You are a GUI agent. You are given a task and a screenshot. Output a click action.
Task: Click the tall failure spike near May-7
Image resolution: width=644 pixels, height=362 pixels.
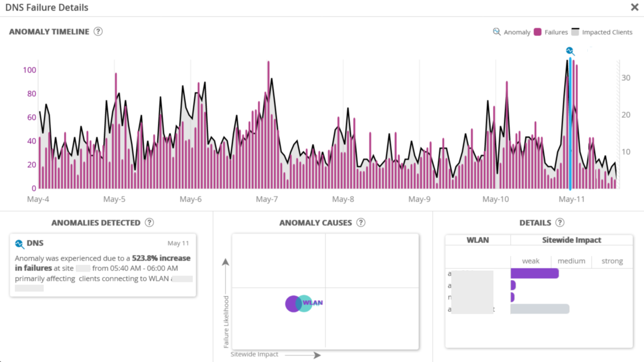click(x=268, y=125)
